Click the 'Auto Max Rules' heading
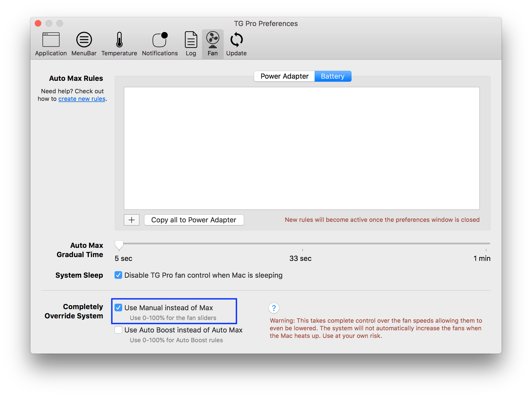532x397 pixels. 76,78
